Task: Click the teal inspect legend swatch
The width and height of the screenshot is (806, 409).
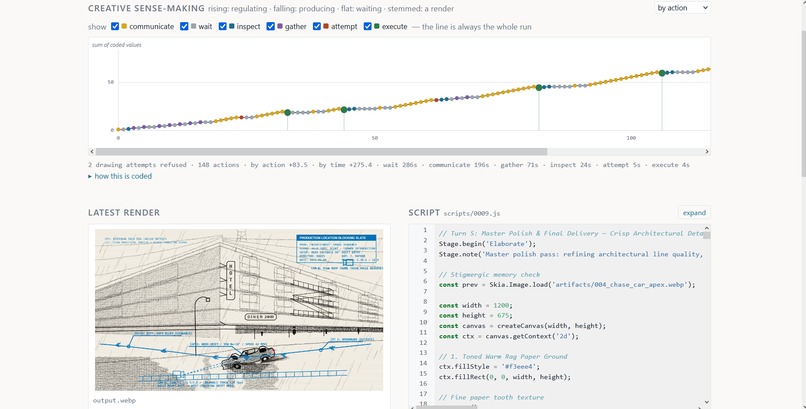Action: coord(231,26)
